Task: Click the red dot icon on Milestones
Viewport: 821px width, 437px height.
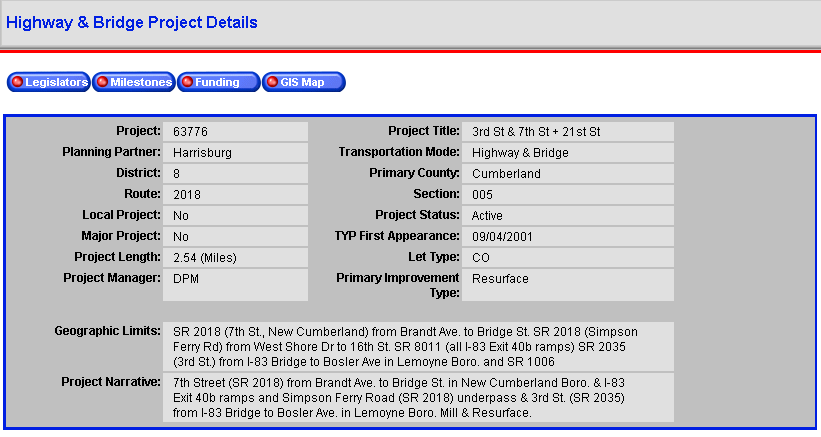Action: 103,82
